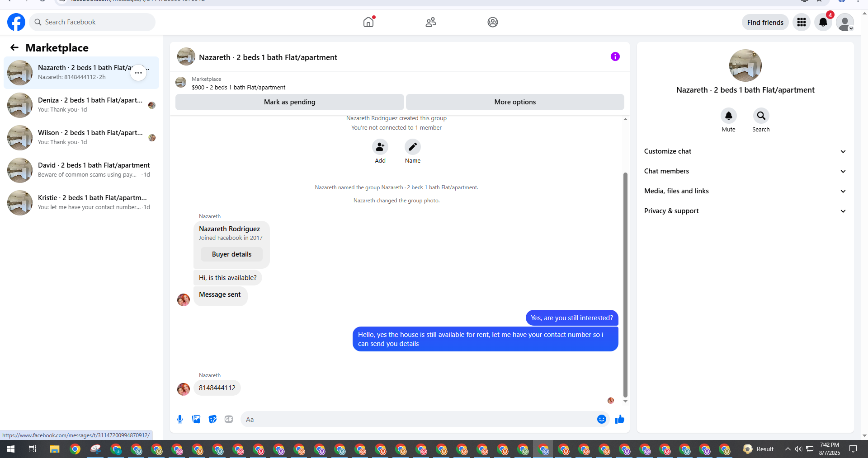This screenshot has width=868, height=458.
Task: Expand Media, files and links section
Action: coord(745,191)
